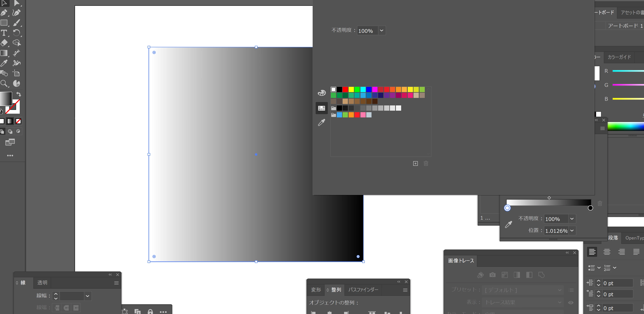The width and height of the screenshot is (644, 314).
Task: Toggle Image Trace preview eye icon
Action: pyautogui.click(x=571, y=303)
